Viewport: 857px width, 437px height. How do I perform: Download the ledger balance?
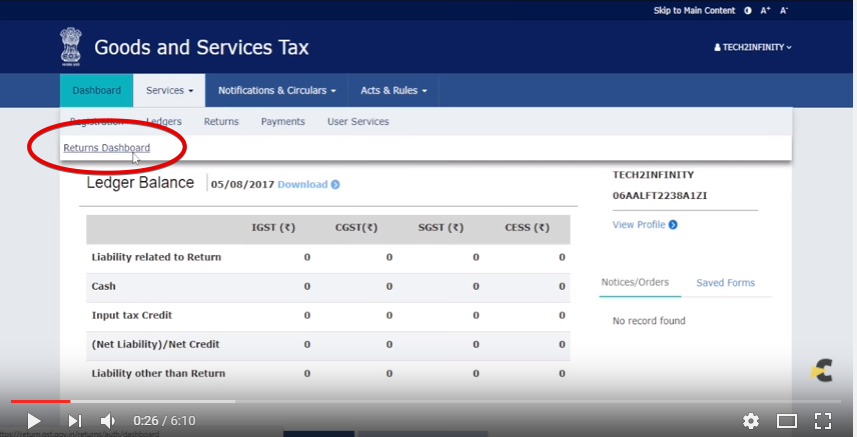point(302,185)
